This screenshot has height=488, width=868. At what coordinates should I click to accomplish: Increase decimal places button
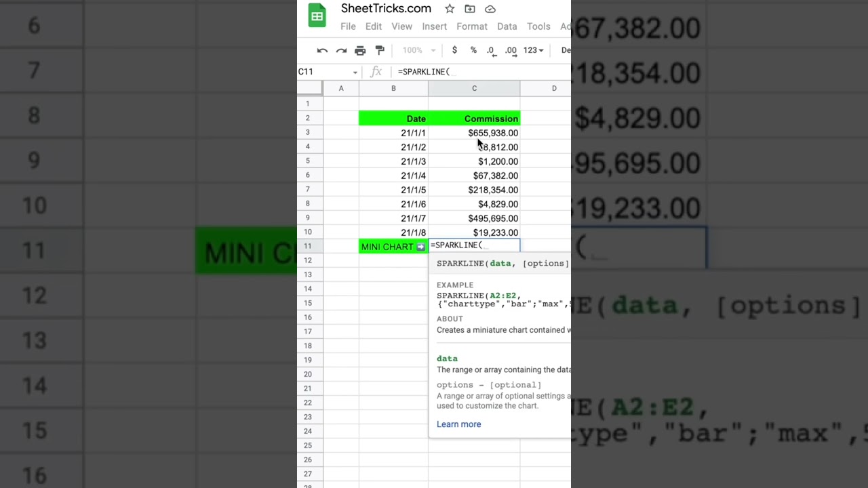[511, 50]
